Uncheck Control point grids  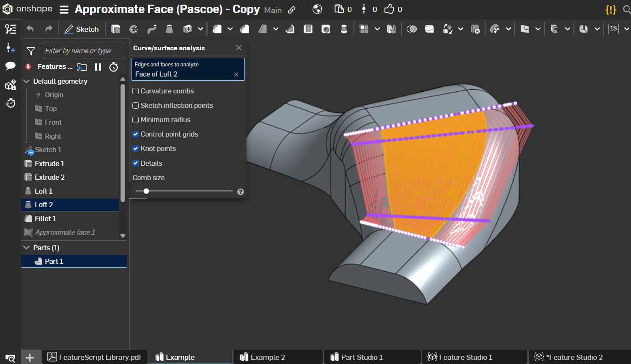pos(136,134)
